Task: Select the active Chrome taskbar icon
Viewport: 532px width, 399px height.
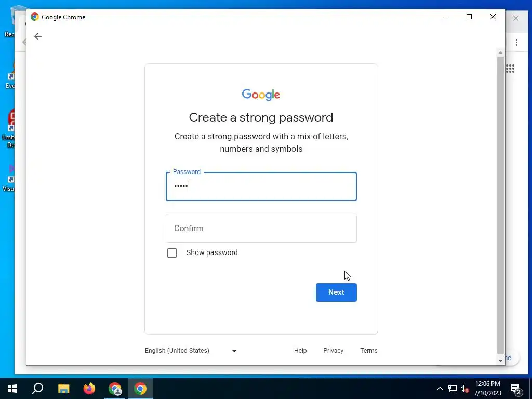Action: pyautogui.click(x=140, y=389)
